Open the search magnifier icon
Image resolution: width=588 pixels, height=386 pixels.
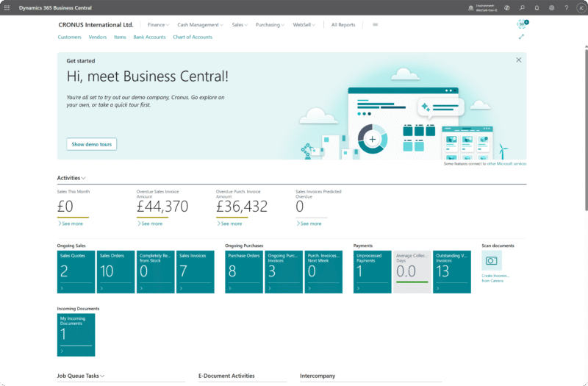click(522, 7)
